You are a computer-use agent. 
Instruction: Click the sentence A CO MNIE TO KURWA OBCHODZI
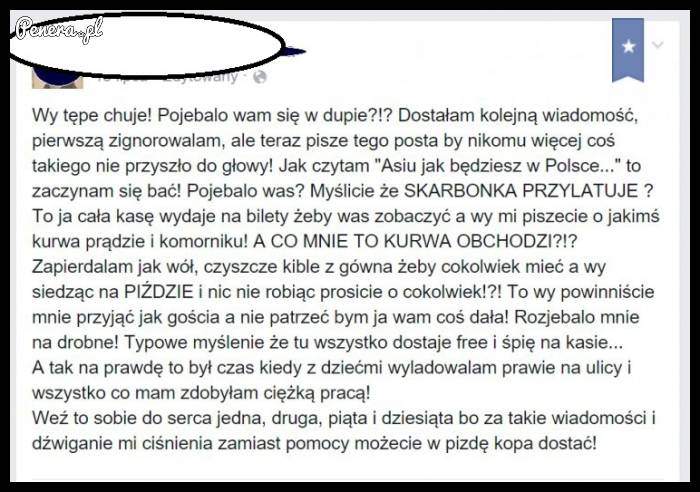coord(415,242)
